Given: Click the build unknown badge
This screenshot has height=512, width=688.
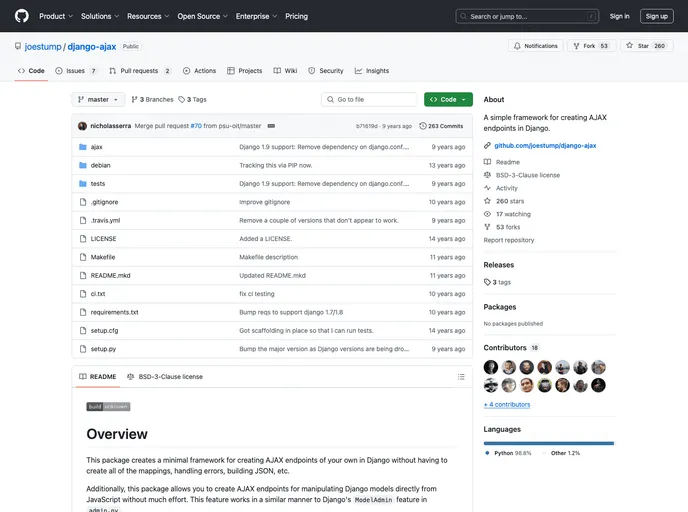Looking at the screenshot, I should [108, 407].
